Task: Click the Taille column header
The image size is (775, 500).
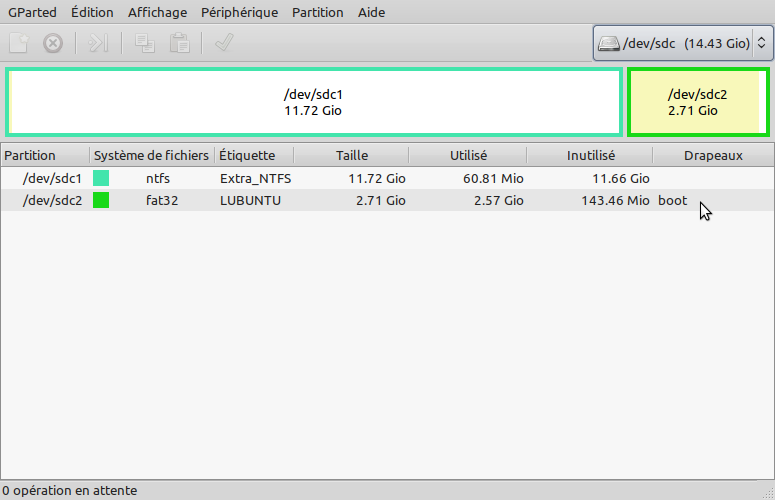Action: (x=352, y=155)
